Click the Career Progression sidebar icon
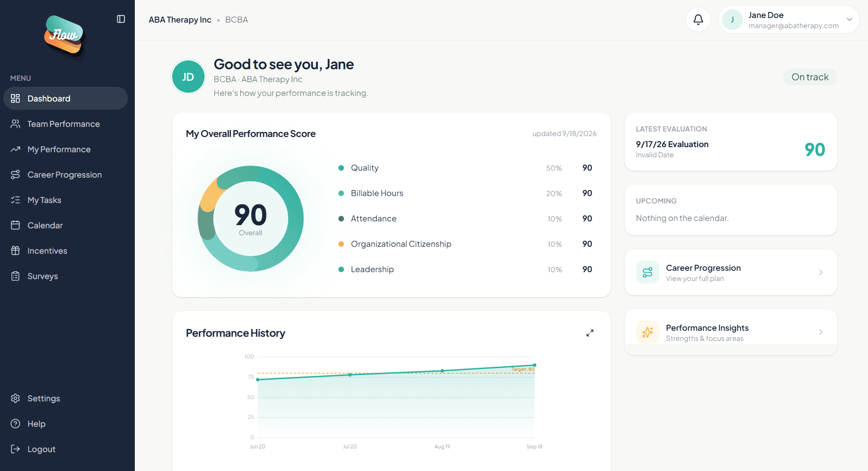This screenshot has width=868, height=471. point(16,174)
